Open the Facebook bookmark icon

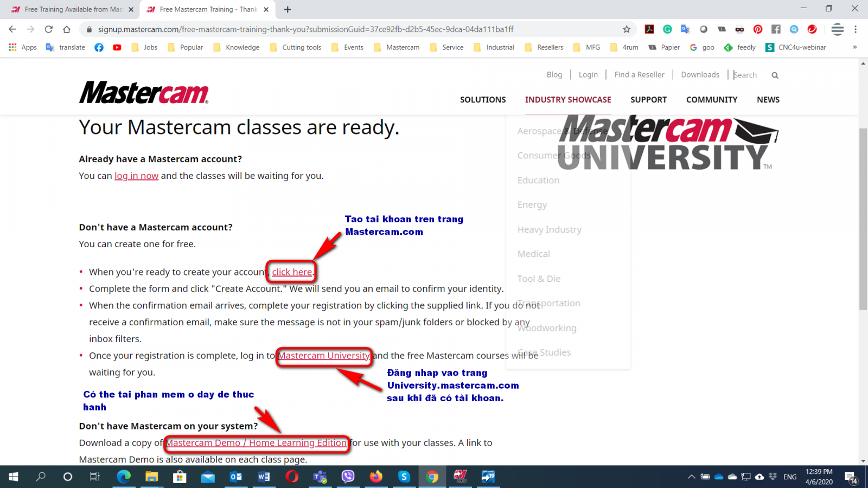[99, 48]
